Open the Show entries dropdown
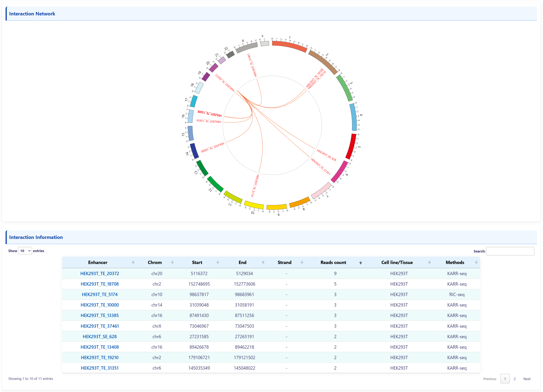This screenshot has width=543, height=392. (x=25, y=251)
